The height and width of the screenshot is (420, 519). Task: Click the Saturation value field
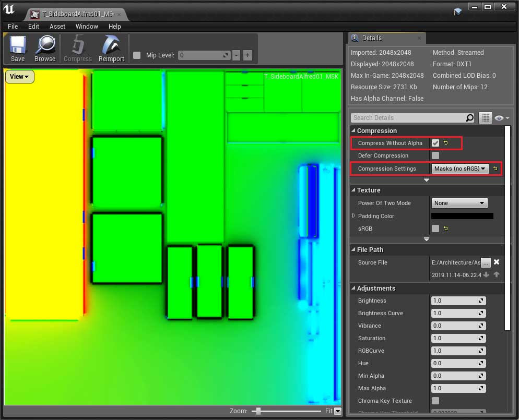[458, 338]
